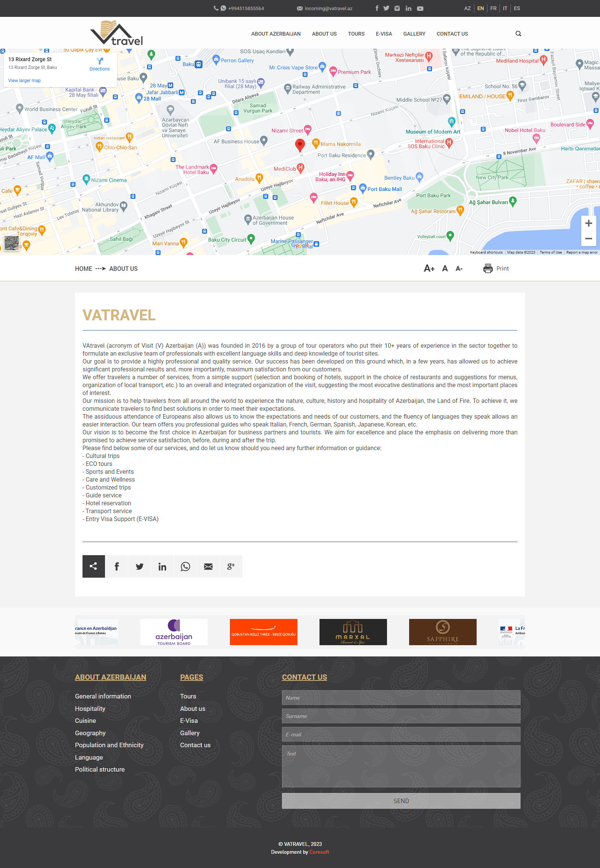This screenshot has height=868, width=600.
Task: Click the map Directions icon
Action: (x=100, y=61)
